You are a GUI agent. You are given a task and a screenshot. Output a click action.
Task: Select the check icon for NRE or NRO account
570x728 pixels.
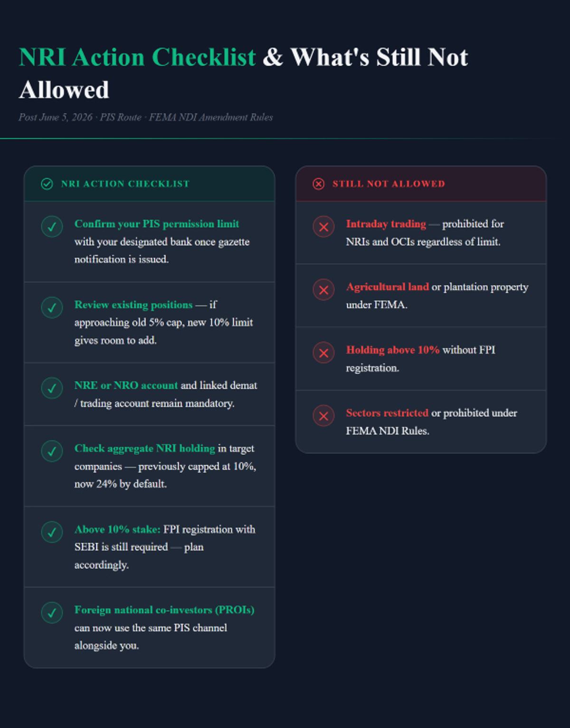click(x=52, y=388)
